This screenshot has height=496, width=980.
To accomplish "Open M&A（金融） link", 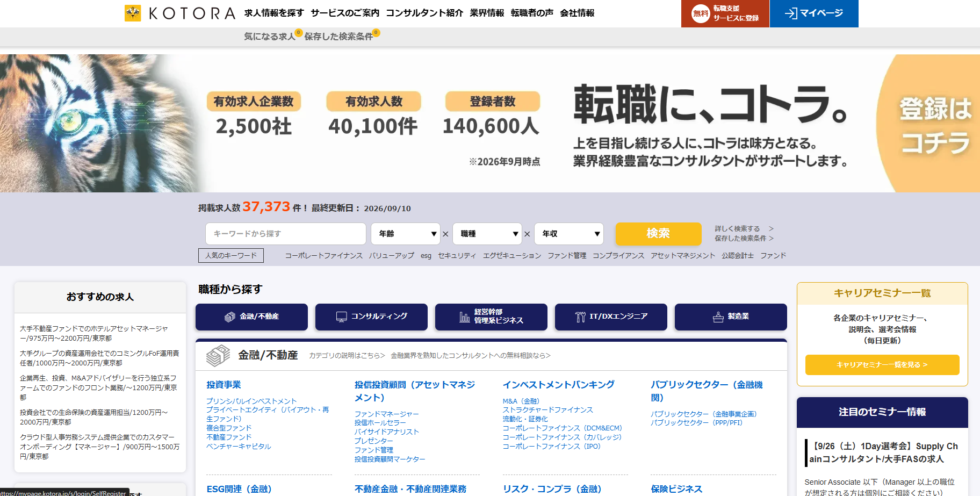I will (521, 401).
